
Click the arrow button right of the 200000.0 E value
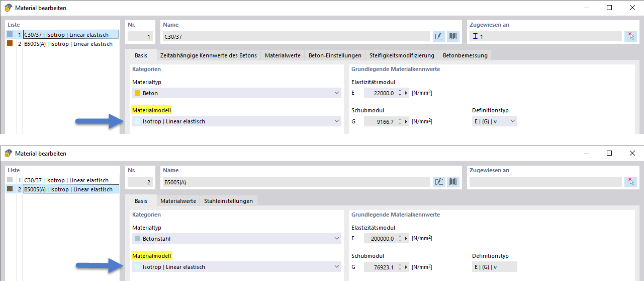(406, 238)
